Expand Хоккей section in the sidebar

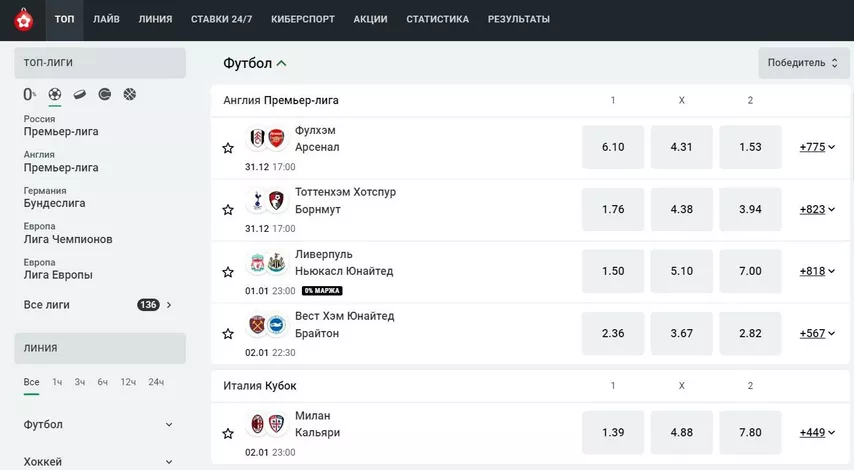(x=99, y=461)
